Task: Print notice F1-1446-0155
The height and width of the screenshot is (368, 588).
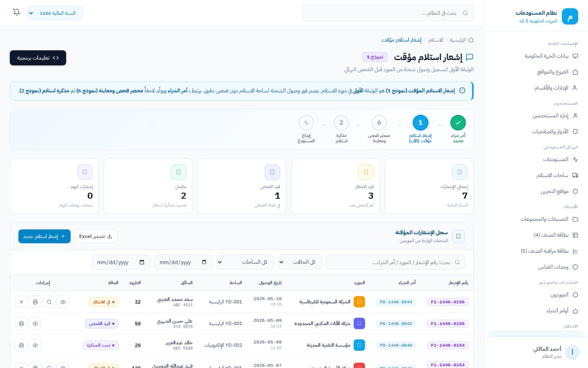Action: 21,324
